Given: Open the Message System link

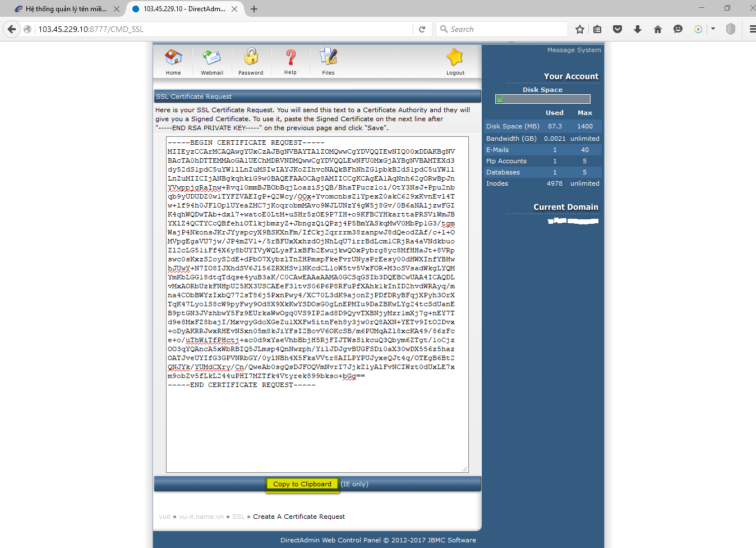Looking at the screenshot, I should pos(574,50).
